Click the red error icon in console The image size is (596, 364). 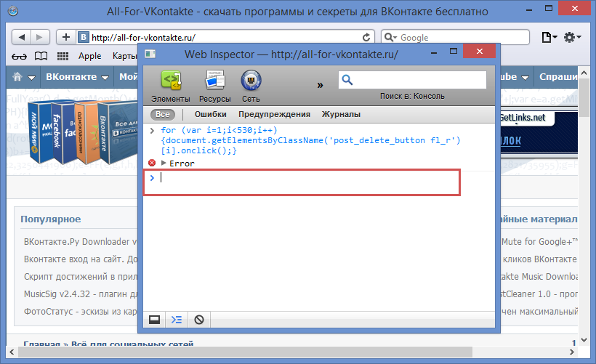pyautogui.click(x=152, y=163)
